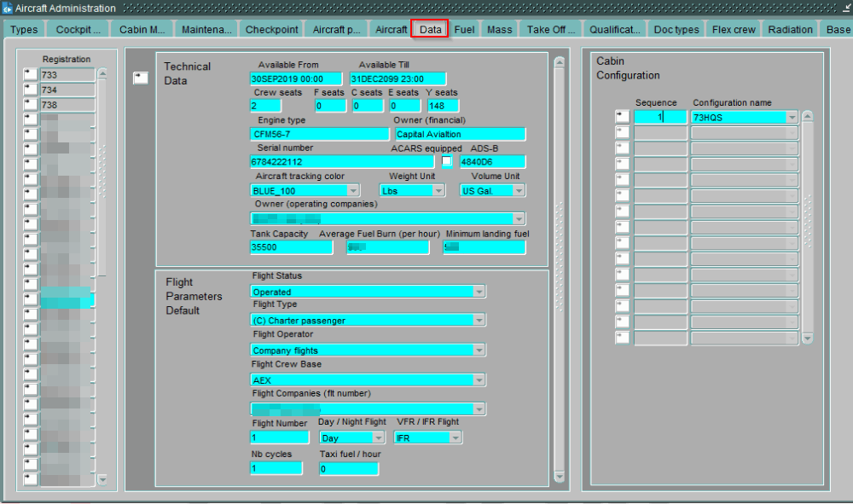Screen dimensions: 853x504
Task: Click the Technical Data record selector icon
Action: 141,78
